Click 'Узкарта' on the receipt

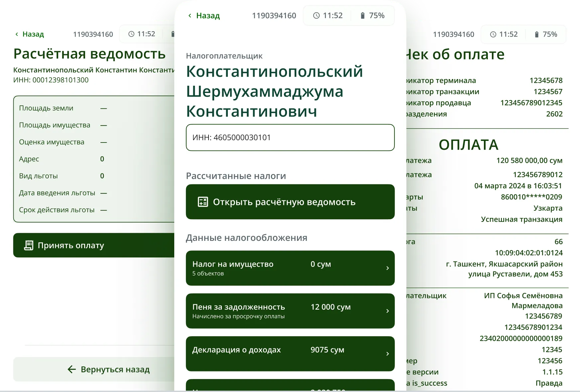point(548,208)
